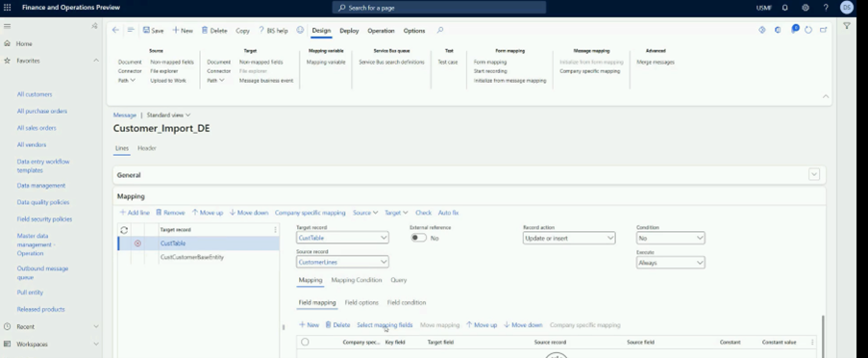Open the Query tab
Screen dimensions: 868x358
pos(399,280)
